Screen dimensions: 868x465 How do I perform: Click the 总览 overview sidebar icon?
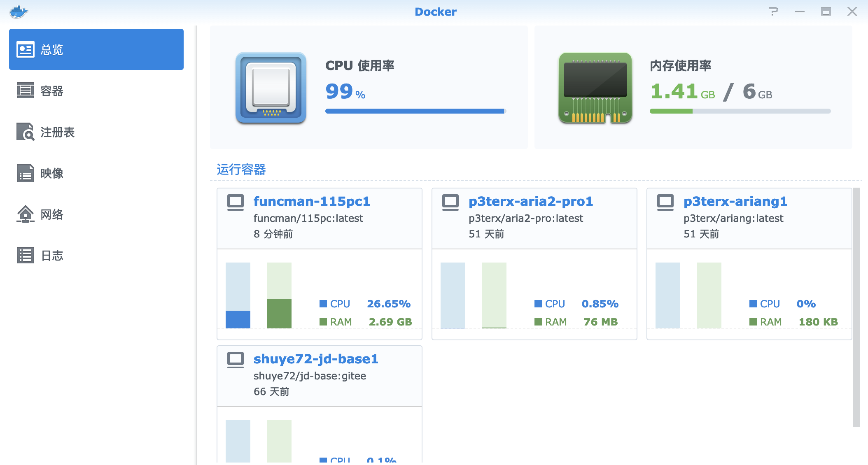pos(26,50)
